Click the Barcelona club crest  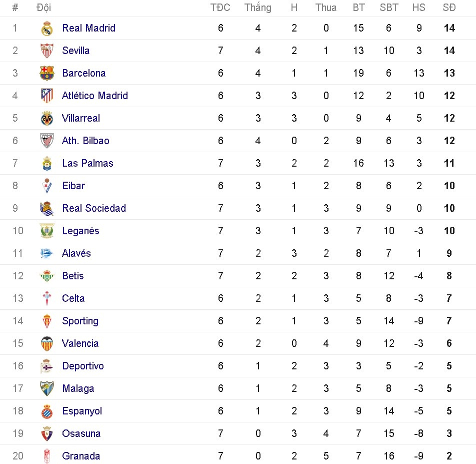(x=46, y=73)
